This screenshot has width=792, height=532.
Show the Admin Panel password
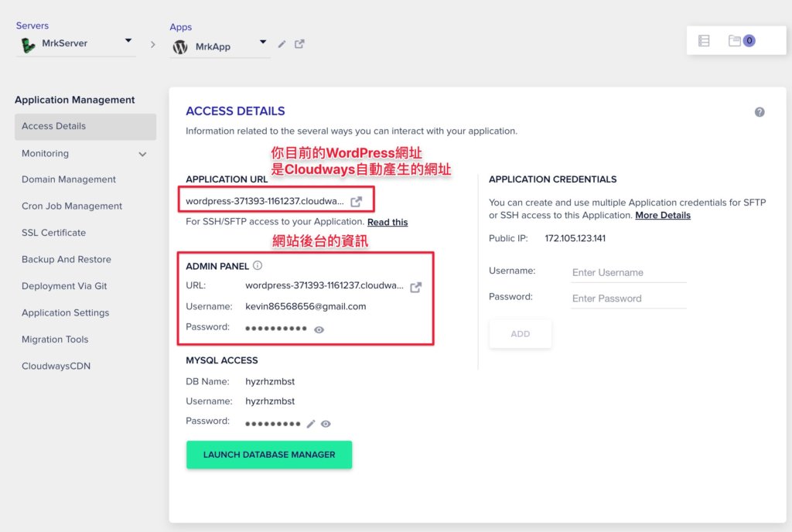click(319, 329)
